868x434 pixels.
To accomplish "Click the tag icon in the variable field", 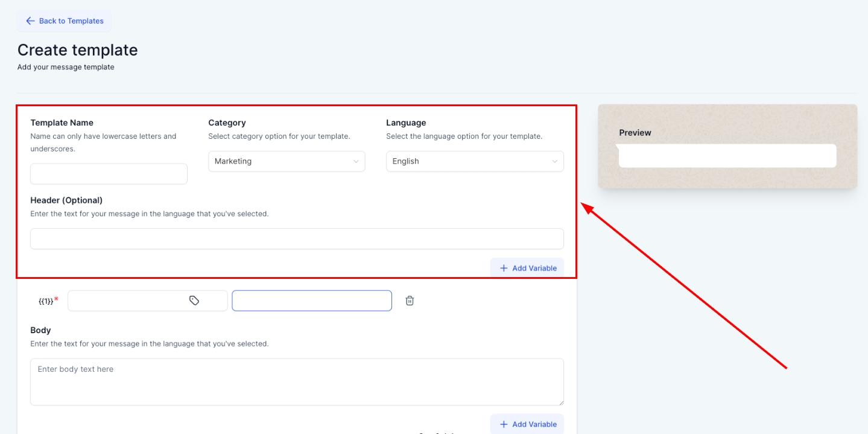I will 194,301.
